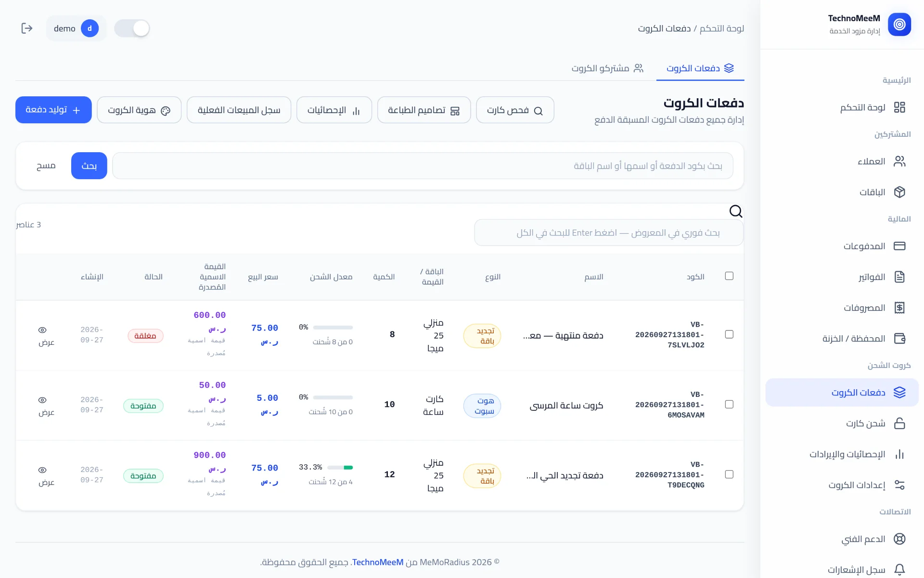Image resolution: width=924 pixels, height=578 pixels.
Task: View the دفعة منتهية batch row eye icon
Action: [x=42, y=330]
